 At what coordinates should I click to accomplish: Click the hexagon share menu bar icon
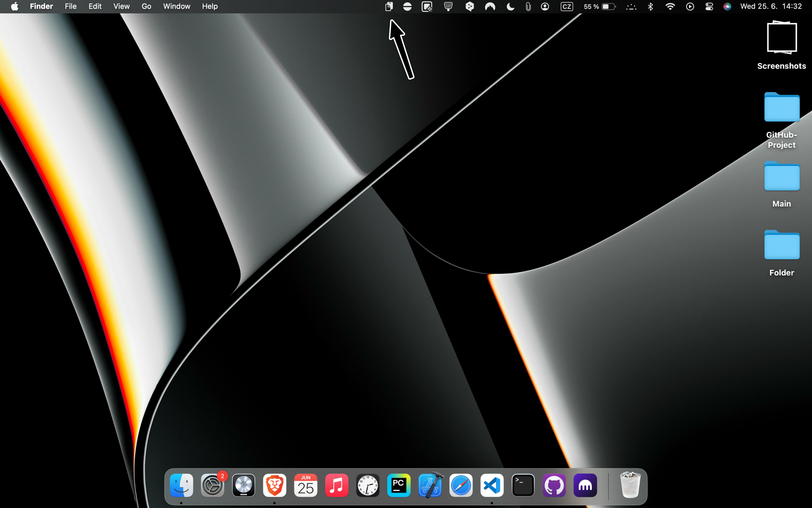[469, 6]
